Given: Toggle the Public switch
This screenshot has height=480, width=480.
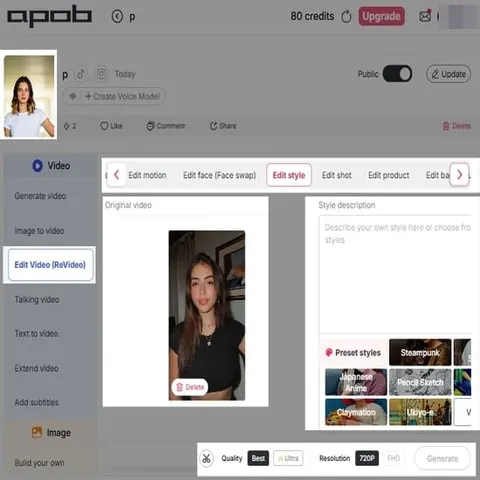Looking at the screenshot, I should tap(397, 74).
